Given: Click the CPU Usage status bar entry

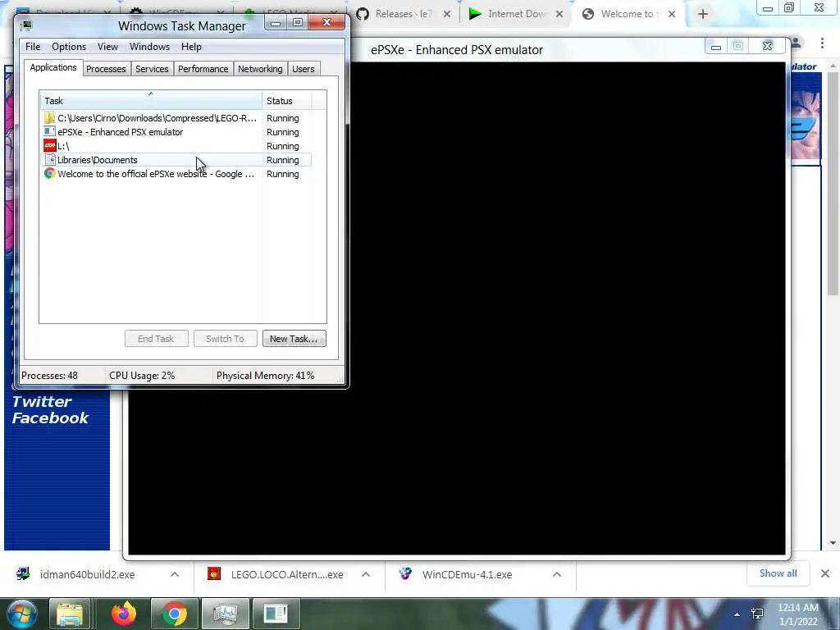Looking at the screenshot, I should pyautogui.click(x=142, y=376).
